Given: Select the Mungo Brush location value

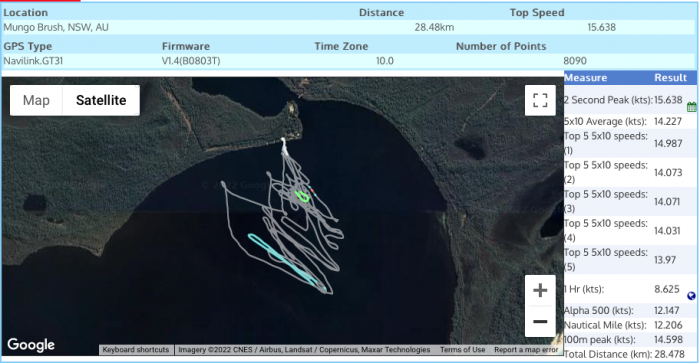Looking at the screenshot, I should (x=56, y=28).
